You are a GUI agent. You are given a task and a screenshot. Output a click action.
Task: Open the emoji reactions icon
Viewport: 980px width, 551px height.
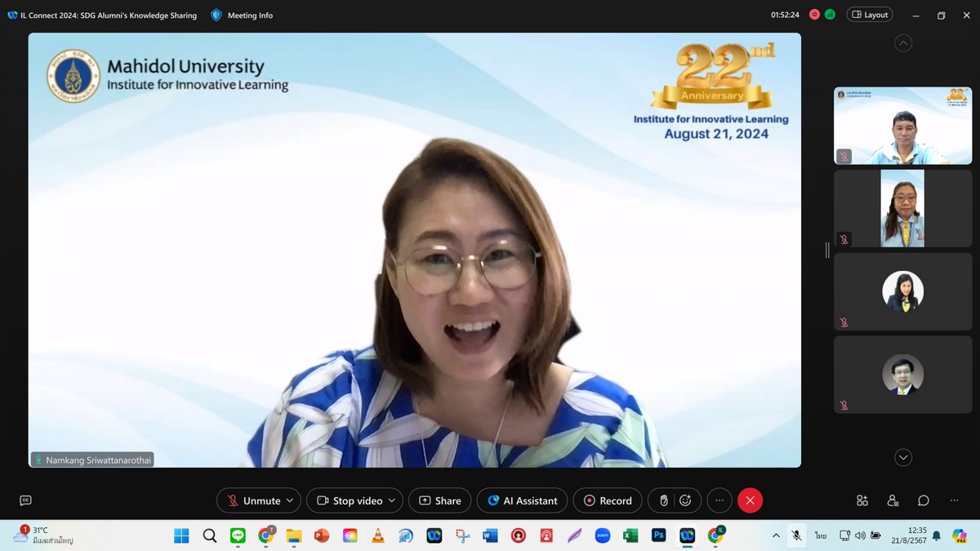pyautogui.click(x=686, y=500)
